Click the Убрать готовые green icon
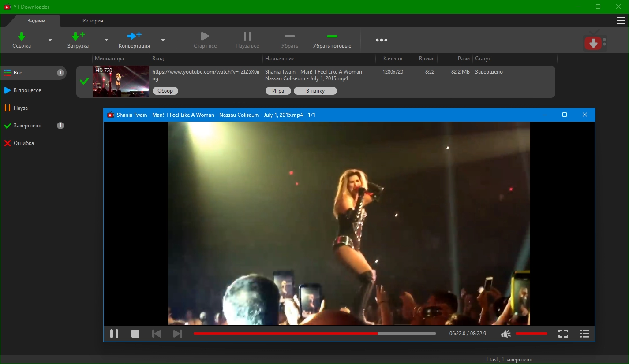Screen dimensions: 629x364 tap(332, 37)
